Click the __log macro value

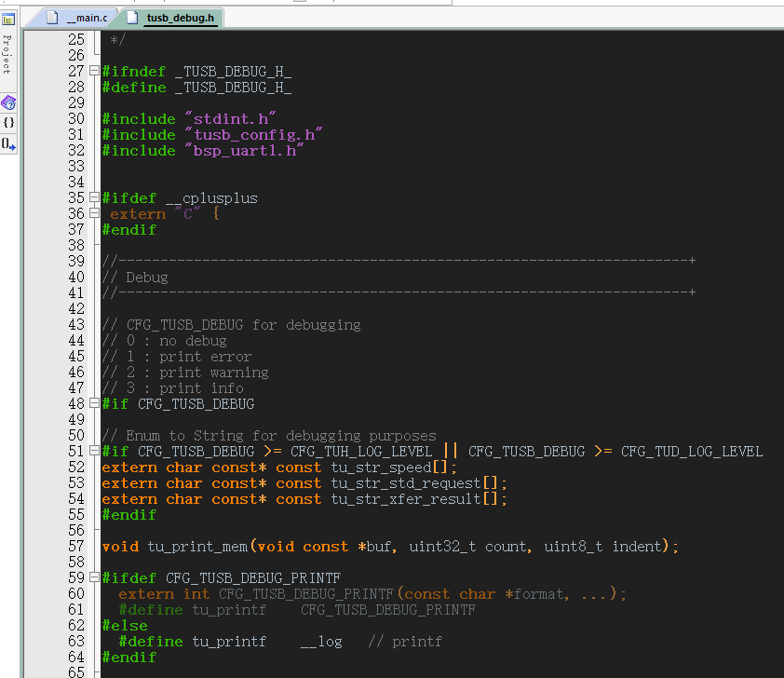[321, 642]
